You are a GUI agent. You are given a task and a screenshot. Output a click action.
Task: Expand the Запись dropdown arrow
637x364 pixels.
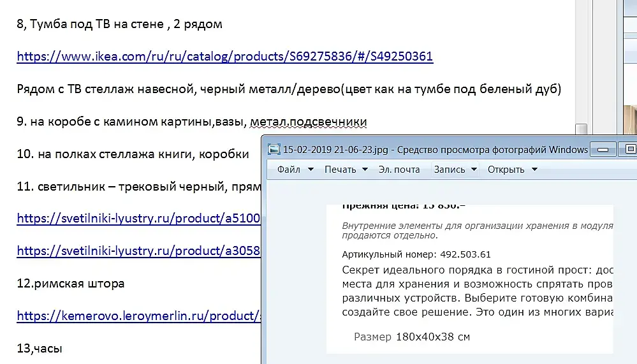click(x=474, y=170)
